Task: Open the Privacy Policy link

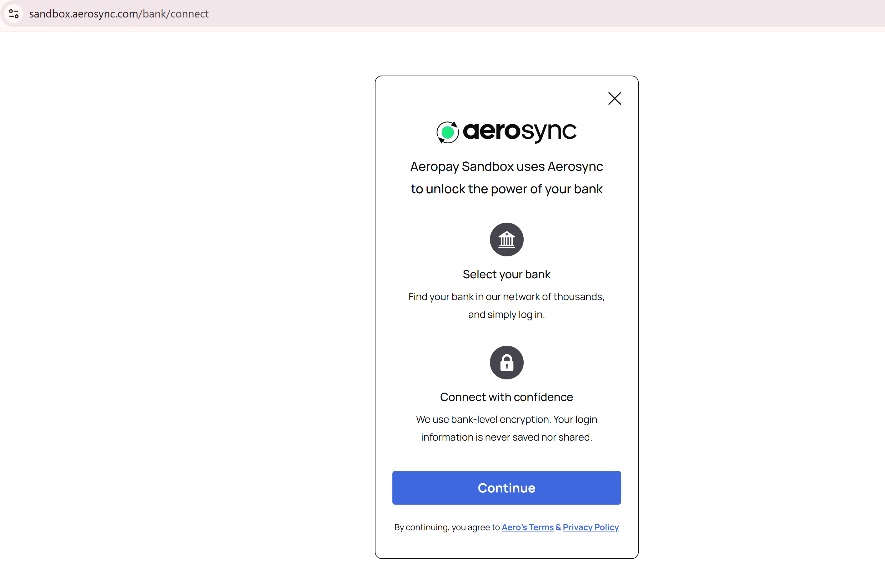Action: point(591,527)
